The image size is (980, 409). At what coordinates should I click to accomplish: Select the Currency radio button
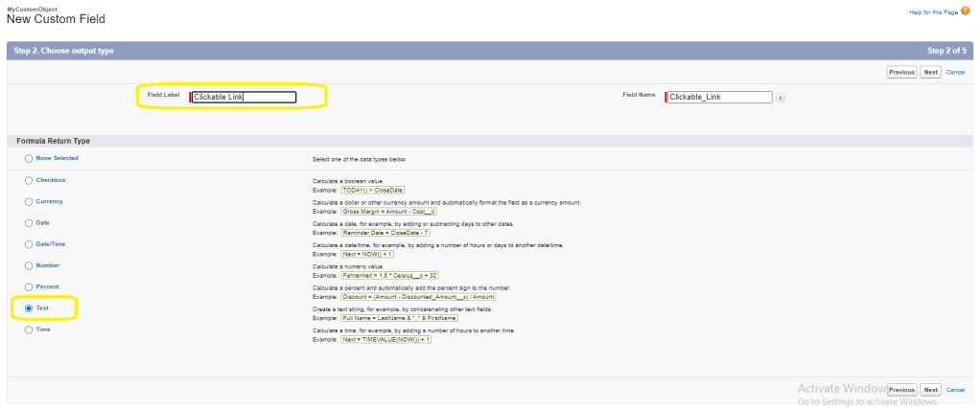[x=29, y=201]
